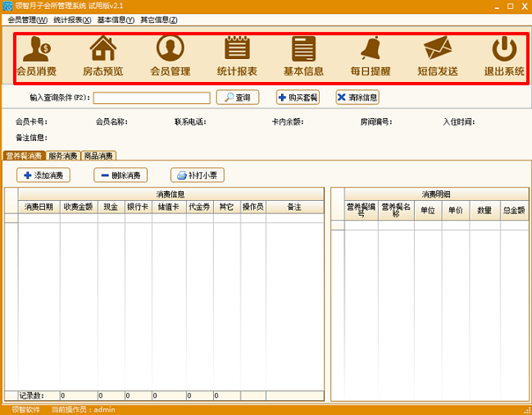Click the 会员卡号 label
The width and height of the screenshot is (532, 415).
31,121
